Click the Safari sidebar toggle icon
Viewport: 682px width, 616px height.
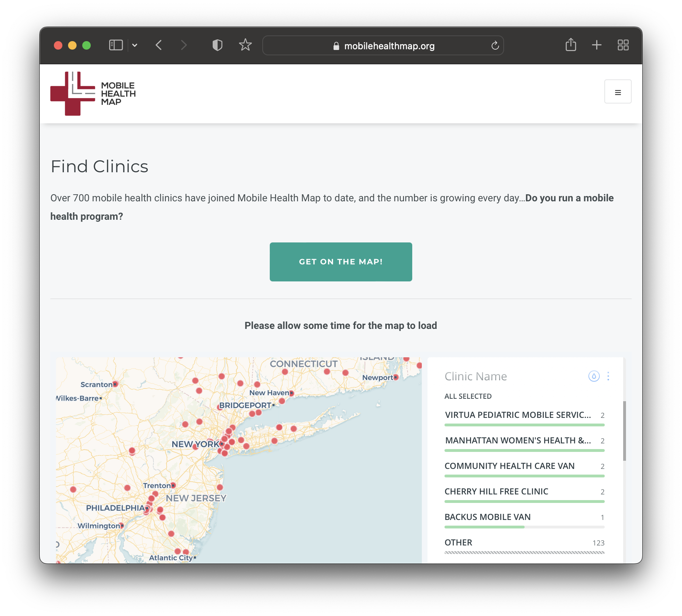pyautogui.click(x=116, y=45)
